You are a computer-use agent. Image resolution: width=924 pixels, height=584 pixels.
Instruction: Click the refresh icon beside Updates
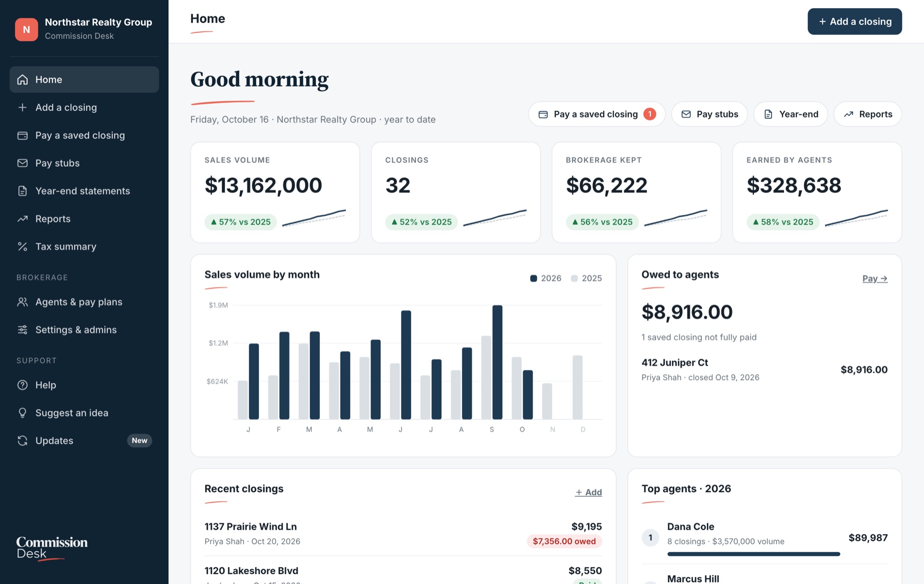[x=22, y=440]
